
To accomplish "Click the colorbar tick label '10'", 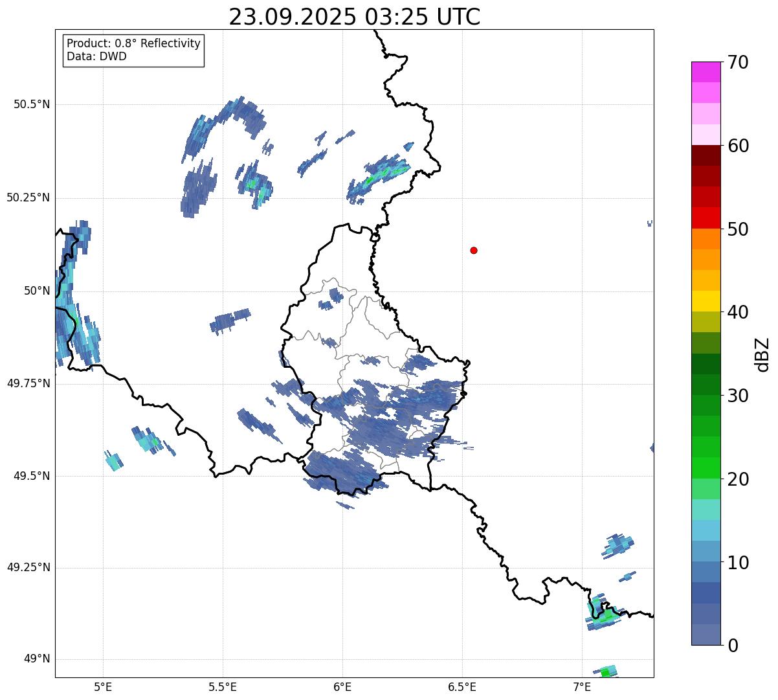I will [x=738, y=562].
